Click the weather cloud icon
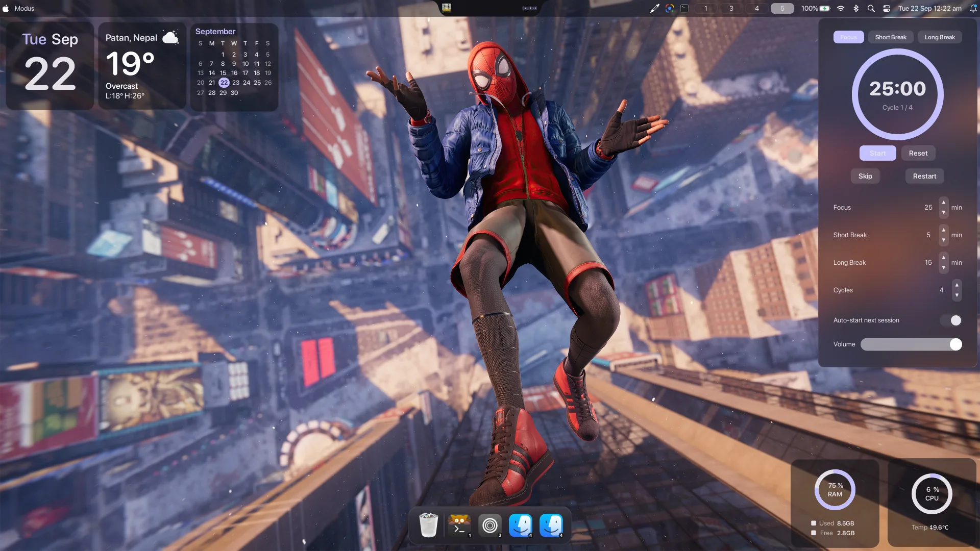The width and height of the screenshot is (980, 551). click(x=170, y=37)
